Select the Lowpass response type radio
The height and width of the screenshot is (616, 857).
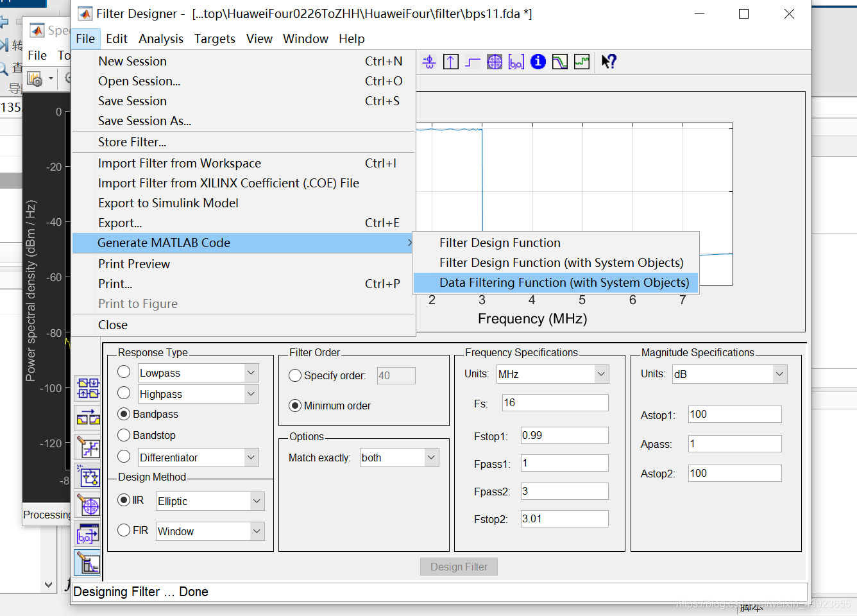(x=124, y=372)
